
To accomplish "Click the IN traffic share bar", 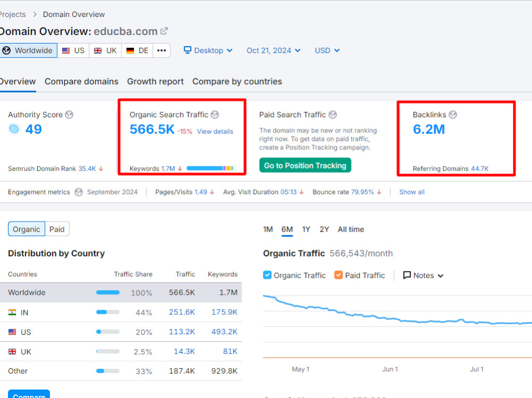I will (x=108, y=312).
